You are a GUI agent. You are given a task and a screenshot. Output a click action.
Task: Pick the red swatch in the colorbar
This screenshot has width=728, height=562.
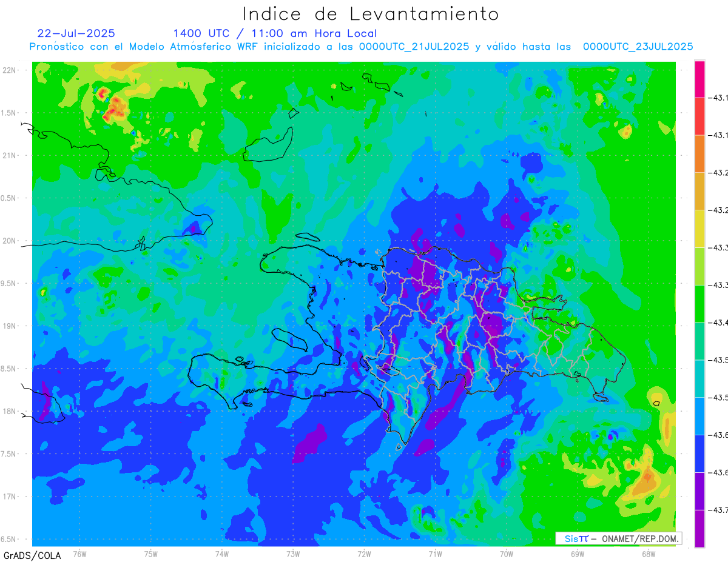tap(699, 116)
